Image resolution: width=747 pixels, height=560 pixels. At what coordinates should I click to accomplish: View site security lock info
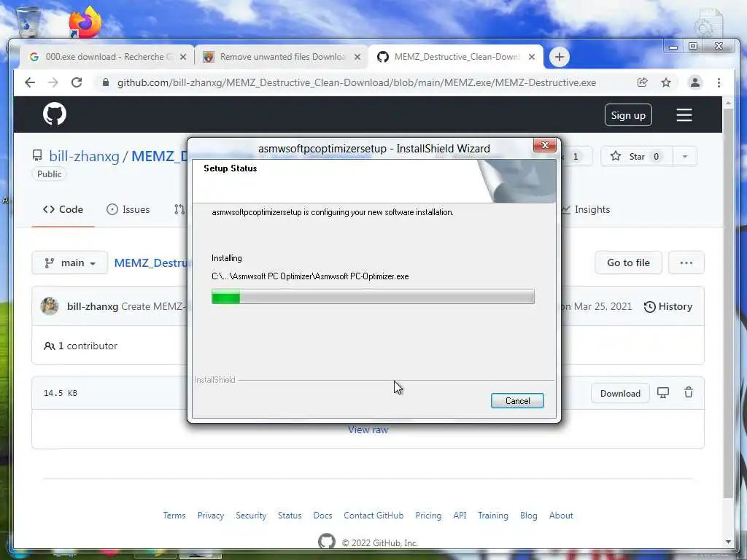pos(106,82)
